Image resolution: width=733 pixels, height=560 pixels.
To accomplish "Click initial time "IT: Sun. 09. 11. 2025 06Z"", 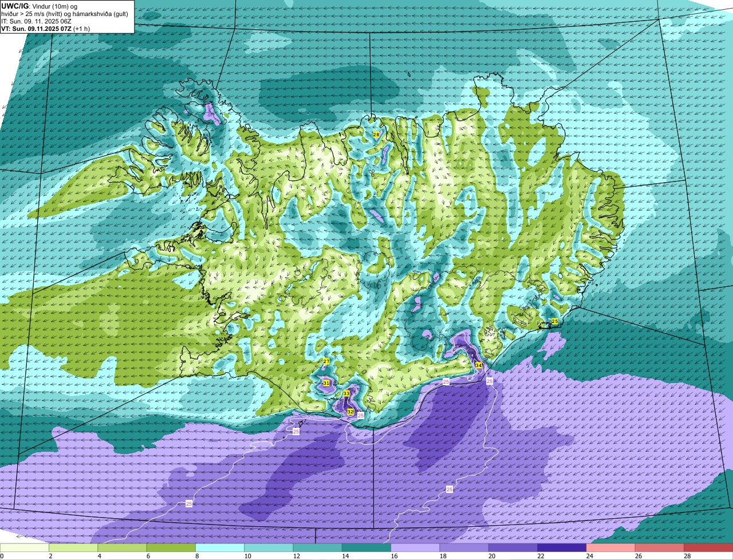I will pyautogui.click(x=36, y=21).
